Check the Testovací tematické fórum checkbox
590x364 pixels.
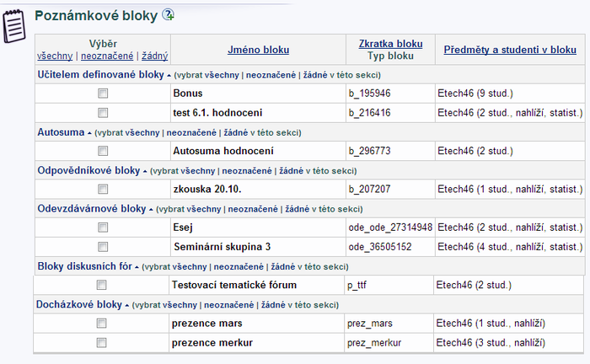click(x=101, y=285)
